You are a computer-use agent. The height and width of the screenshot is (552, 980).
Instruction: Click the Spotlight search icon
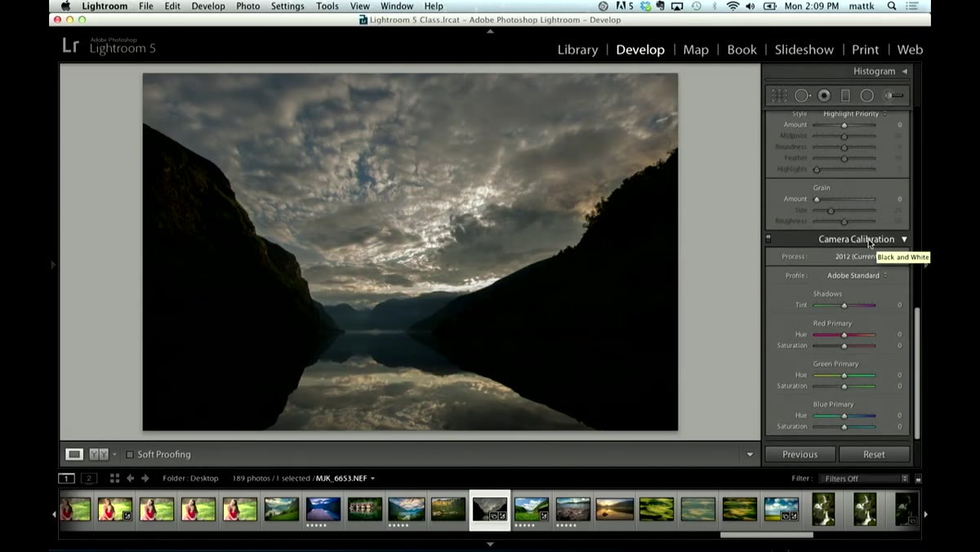pos(891,7)
